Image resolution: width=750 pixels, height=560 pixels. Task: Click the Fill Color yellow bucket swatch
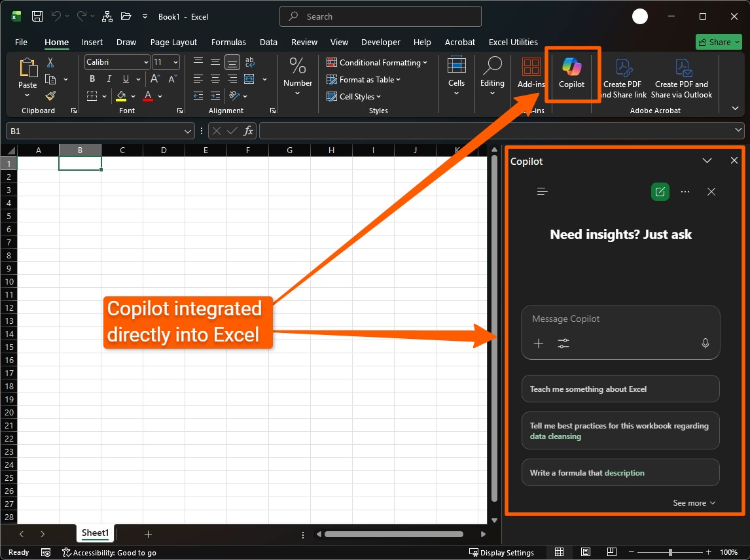click(121, 96)
